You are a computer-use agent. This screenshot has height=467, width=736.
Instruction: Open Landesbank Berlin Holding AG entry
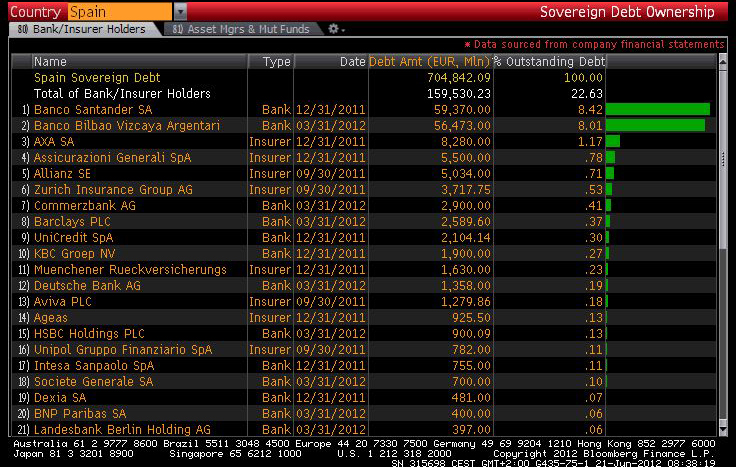tap(122, 429)
